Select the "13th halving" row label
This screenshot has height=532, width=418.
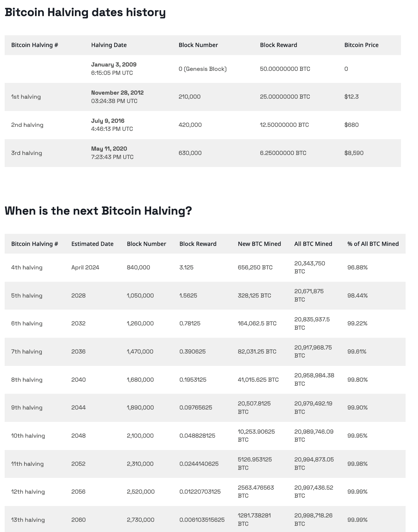pos(28,520)
